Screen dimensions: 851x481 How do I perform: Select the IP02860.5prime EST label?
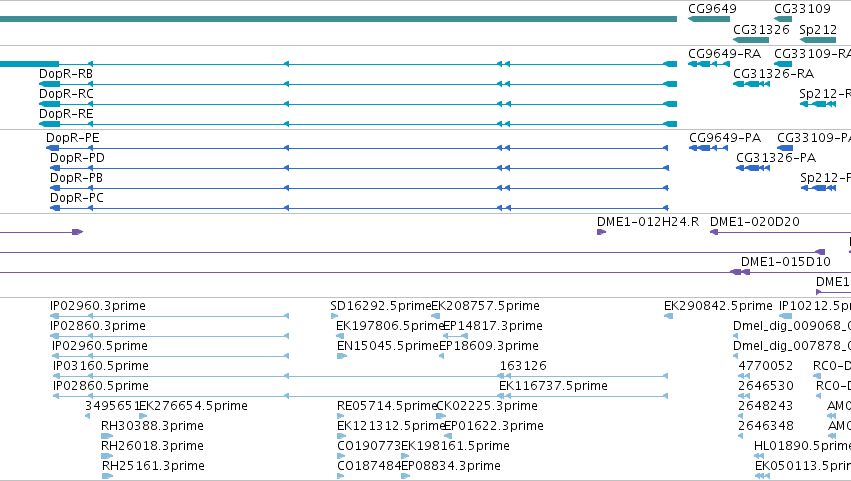100,387
